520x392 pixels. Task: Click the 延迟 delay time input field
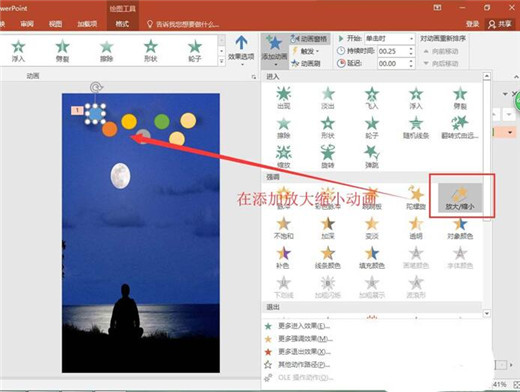coord(393,63)
